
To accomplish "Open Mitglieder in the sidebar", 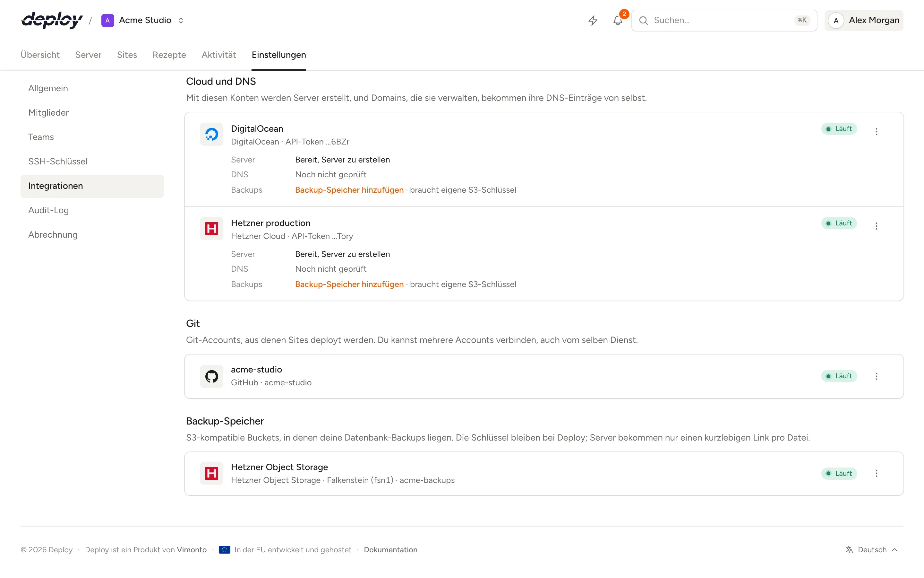I will coord(92,113).
